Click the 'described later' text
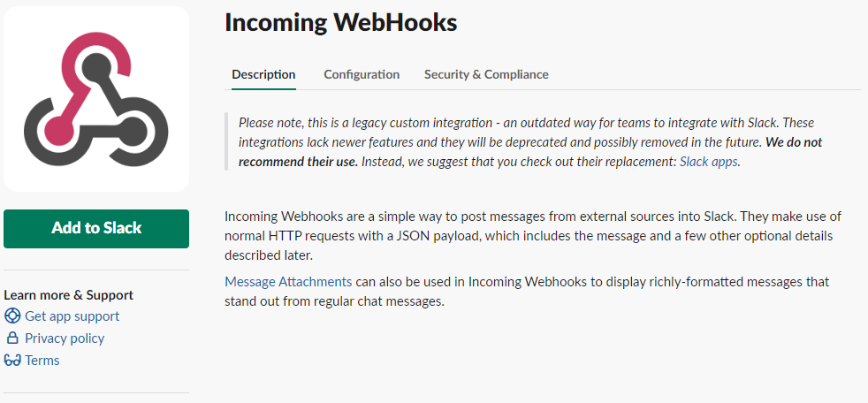This screenshot has width=868, height=403. point(269,255)
